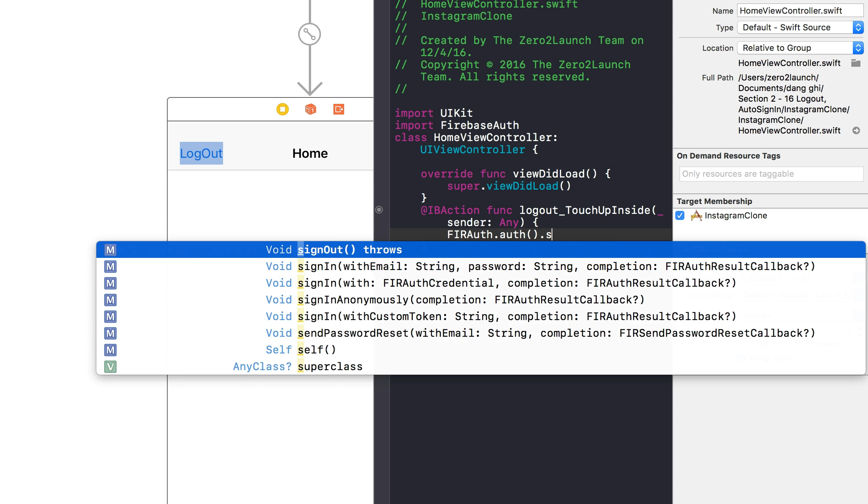Click the M icon for signInAnonymously suggestion
868x504 pixels.
pyautogui.click(x=110, y=300)
